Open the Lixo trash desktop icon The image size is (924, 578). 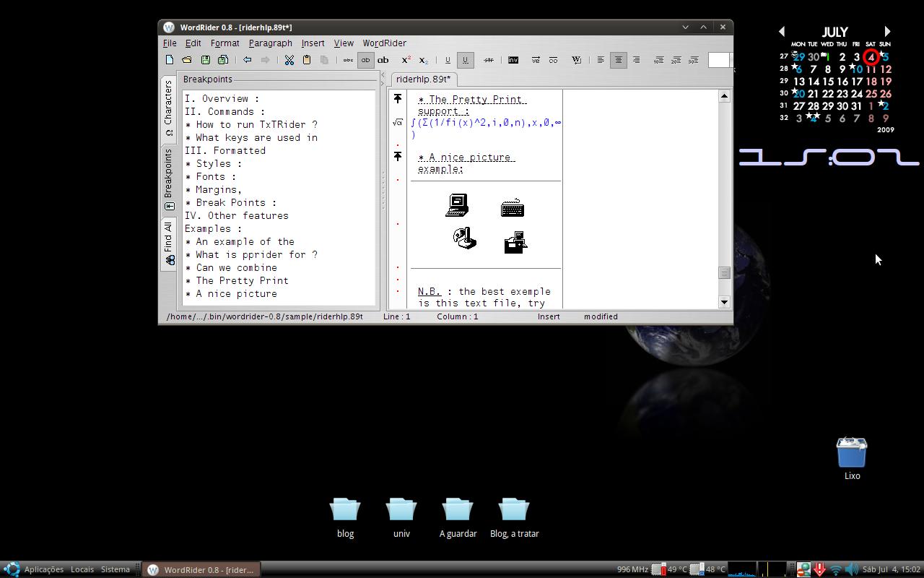click(x=852, y=458)
